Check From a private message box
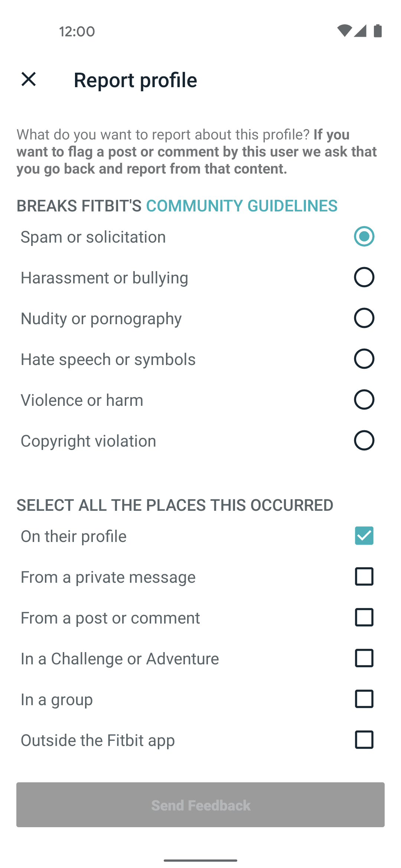Image resolution: width=401 pixels, height=868 pixels. [364, 576]
